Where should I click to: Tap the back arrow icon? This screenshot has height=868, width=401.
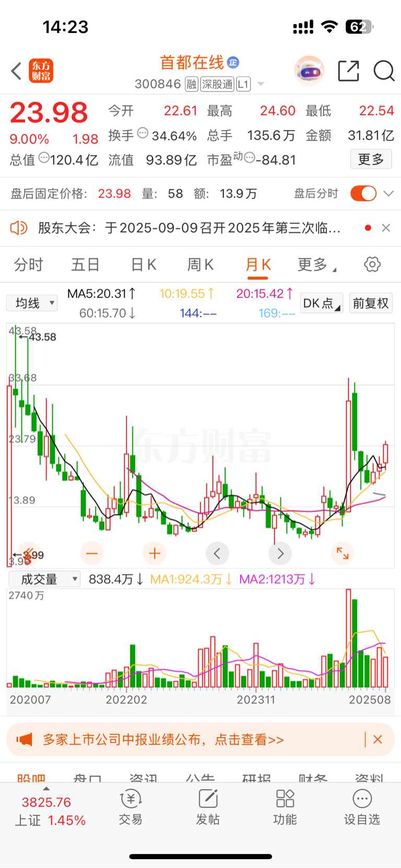pyautogui.click(x=16, y=70)
